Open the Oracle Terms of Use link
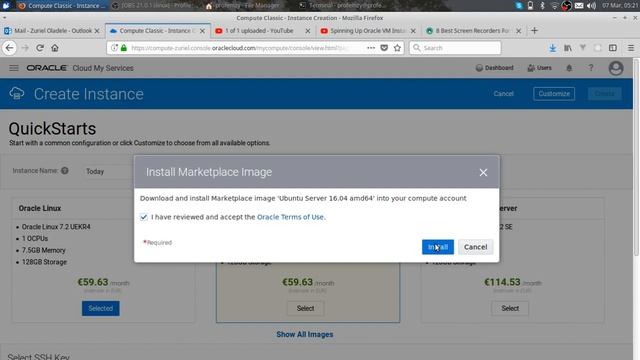The image size is (640, 360). click(290, 217)
